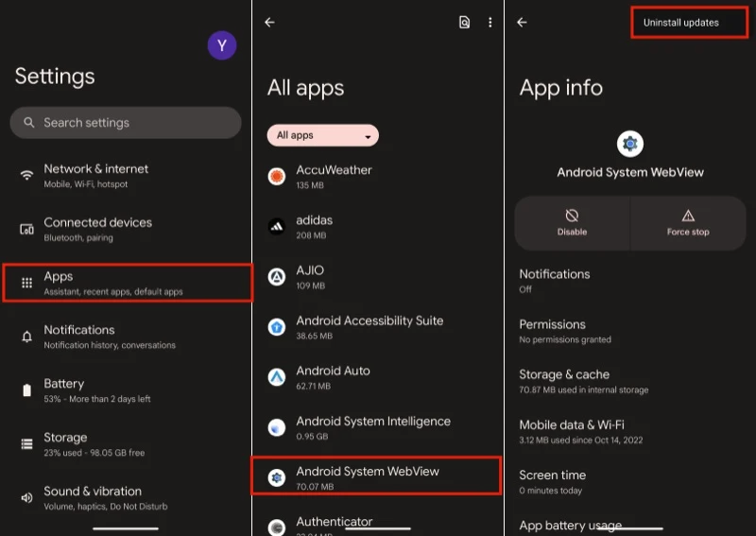Open the Authenticator app entry
The height and width of the screenshot is (536, 756).
(377, 525)
